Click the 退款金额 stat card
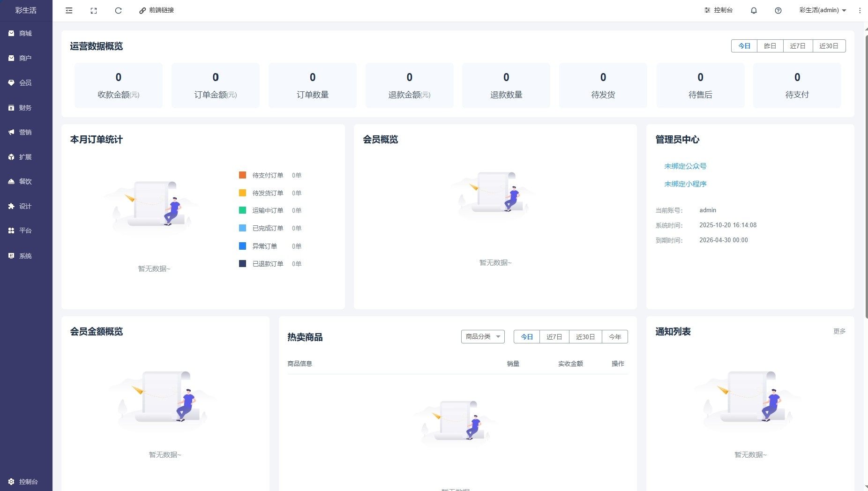Screen dimensions: 868x491 pyautogui.click(x=410, y=85)
